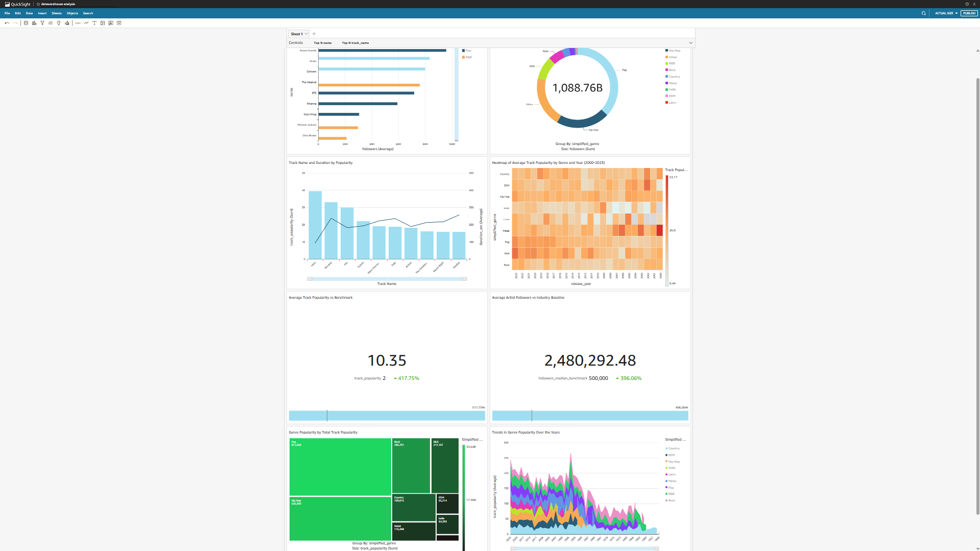Click 'Genre Popularity by Total Track Popularity' title
The height and width of the screenshot is (551, 980).
323,433
